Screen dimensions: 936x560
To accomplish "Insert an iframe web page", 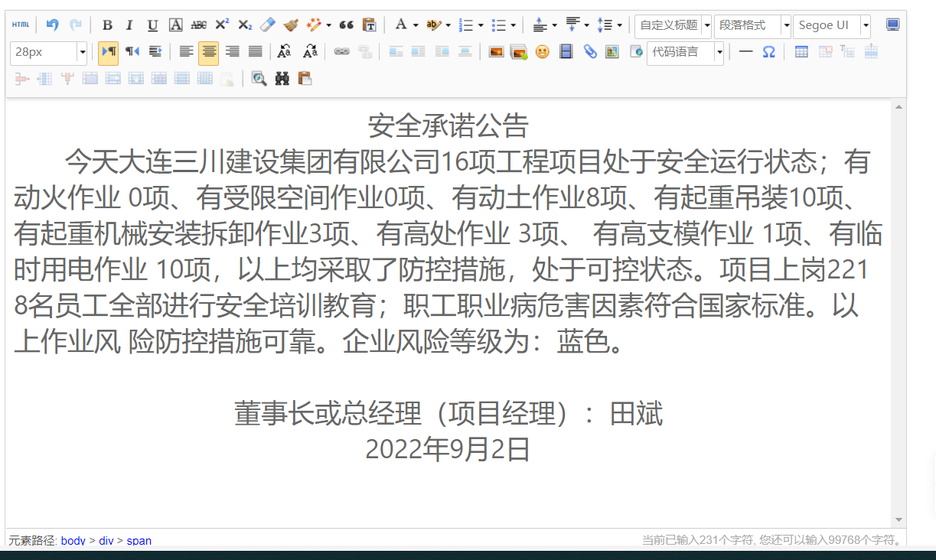I will pos(635,52).
